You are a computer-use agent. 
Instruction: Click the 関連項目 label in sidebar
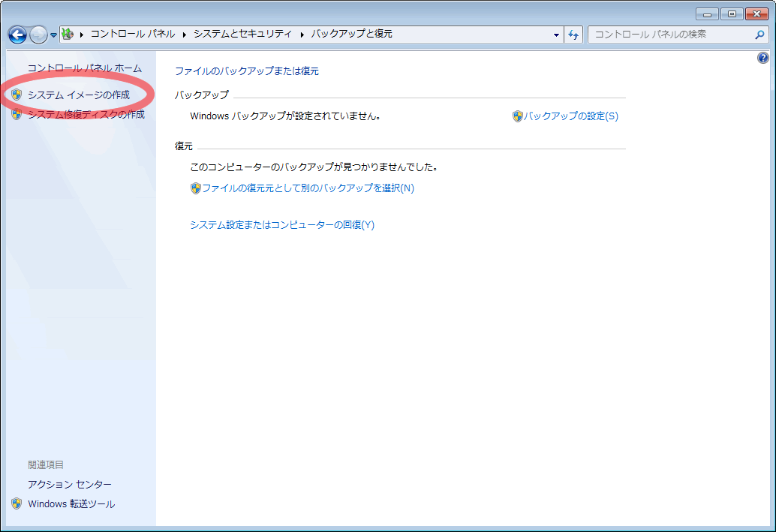coord(46,464)
